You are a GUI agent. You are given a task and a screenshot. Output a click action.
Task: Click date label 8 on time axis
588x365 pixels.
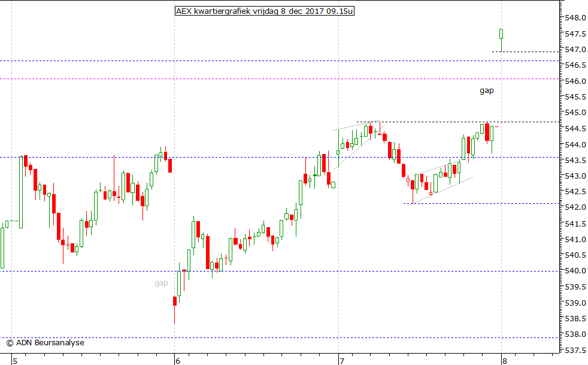pos(504,361)
